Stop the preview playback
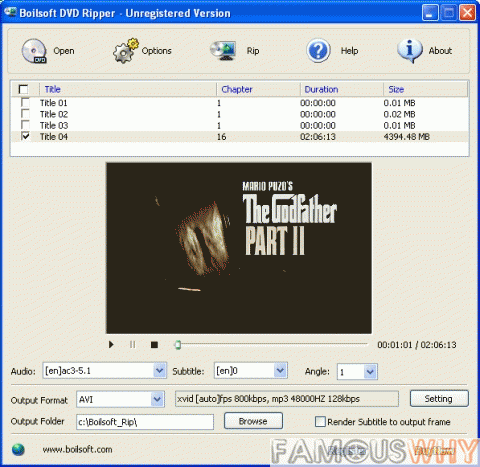Viewport: 480px width, 467px height. 154,344
